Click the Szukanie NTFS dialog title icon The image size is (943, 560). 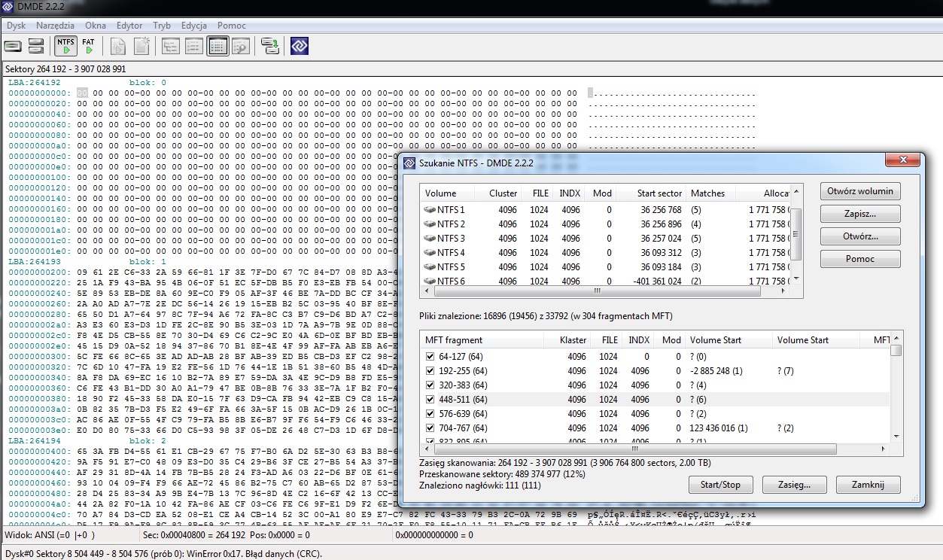(x=409, y=163)
